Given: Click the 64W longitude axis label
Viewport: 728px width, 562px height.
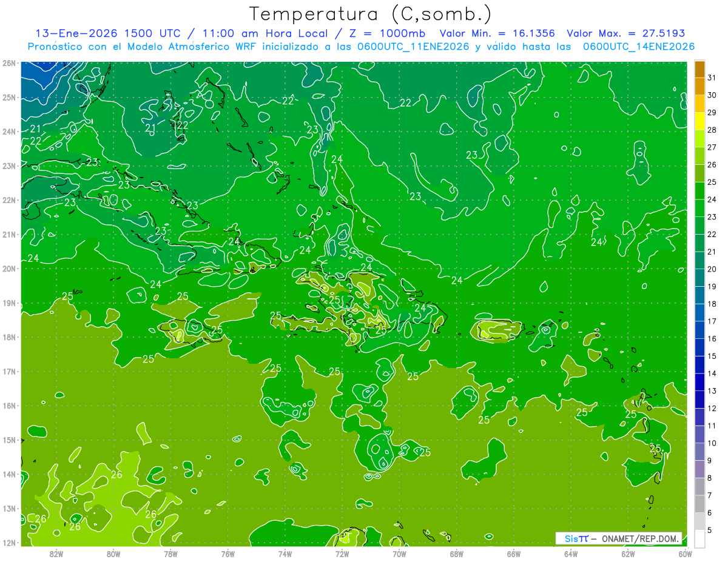Looking at the screenshot, I should 571,554.
